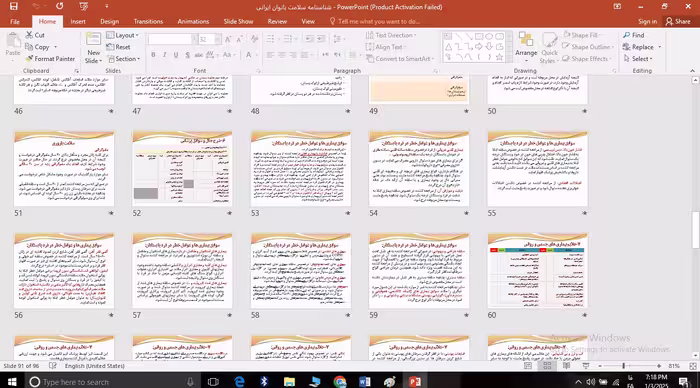Decrease the list indent level

coord(309,39)
